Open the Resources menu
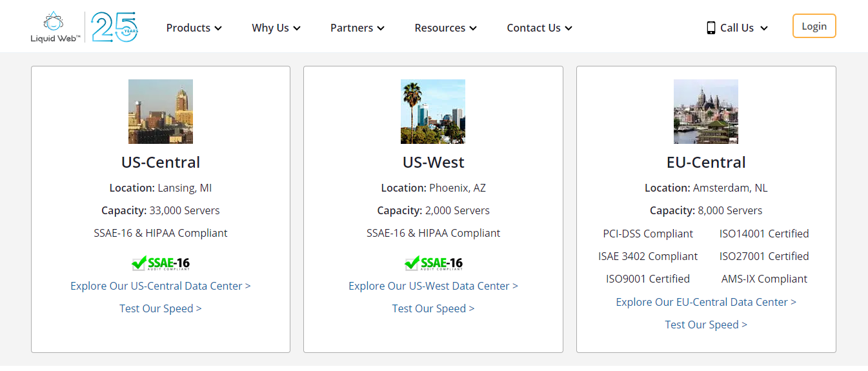 pyautogui.click(x=445, y=28)
